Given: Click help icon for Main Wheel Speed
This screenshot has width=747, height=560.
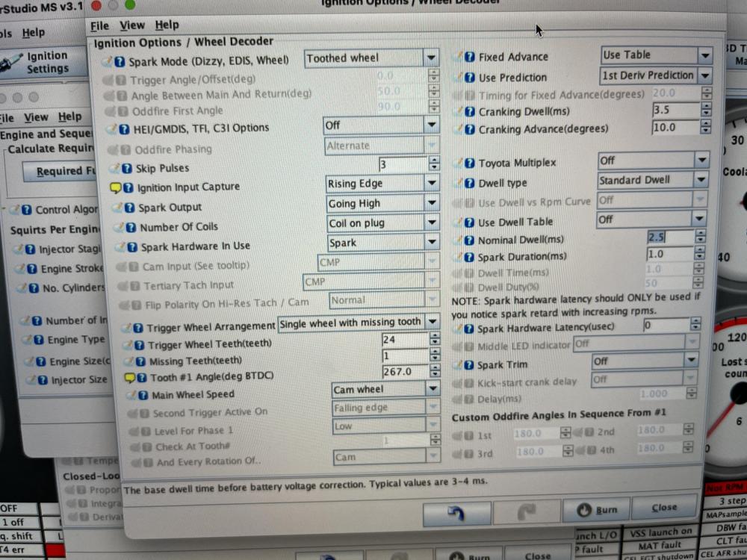Looking at the screenshot, I should 143,395.
